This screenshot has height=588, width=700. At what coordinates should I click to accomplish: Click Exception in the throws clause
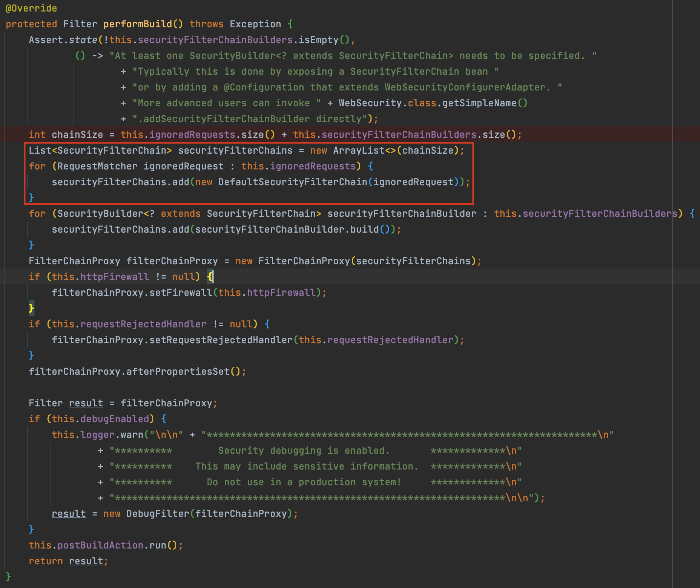255,24
